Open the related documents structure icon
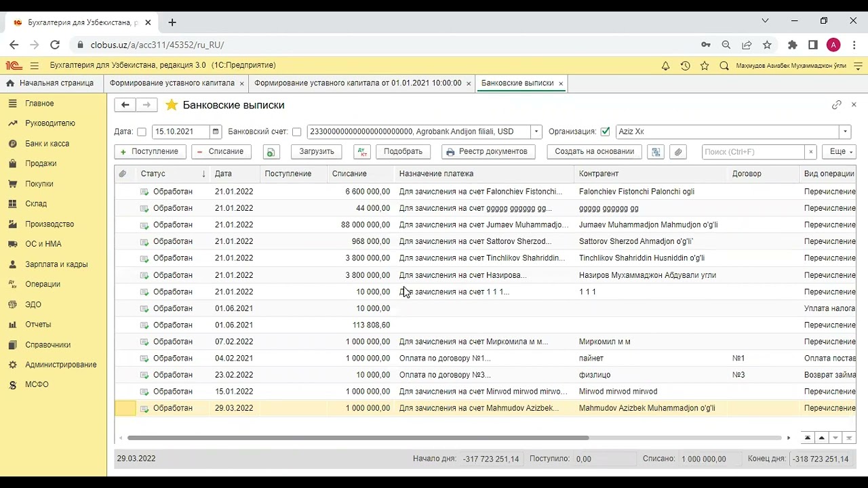The width and height of the screenshot is (868, 488). point(656,152)
